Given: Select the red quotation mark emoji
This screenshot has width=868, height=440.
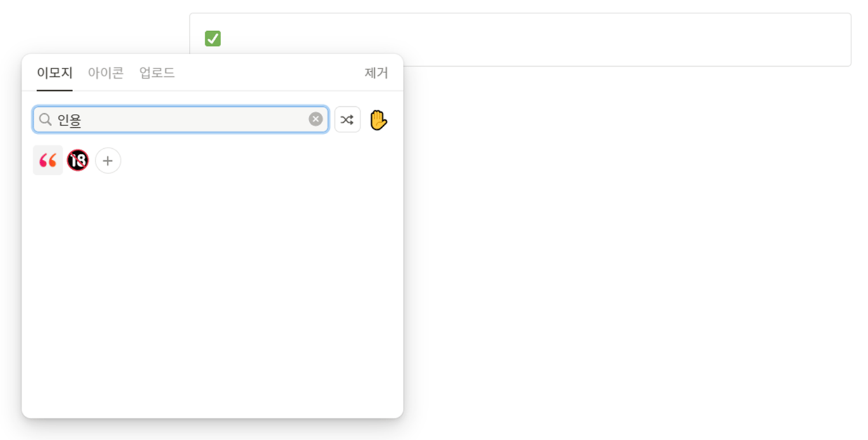Looking at the screenshot, I should coord(48,160).
